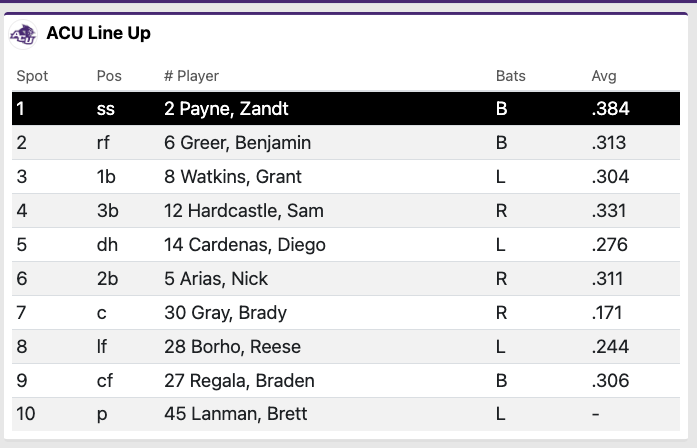Click the Bats column header
The height and width of the screenshot is (448, 697).
point(511,76)
